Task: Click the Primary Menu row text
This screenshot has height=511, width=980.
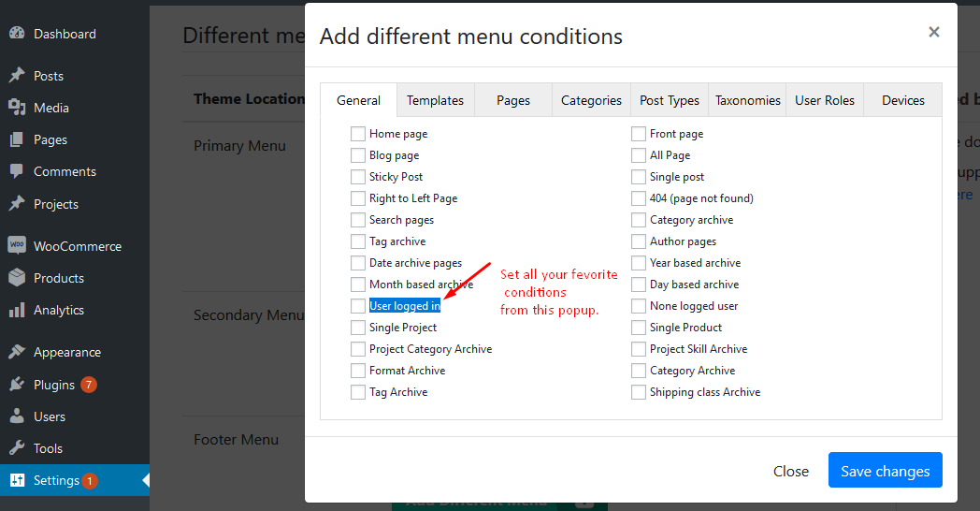Action: (x=239, y=146)
